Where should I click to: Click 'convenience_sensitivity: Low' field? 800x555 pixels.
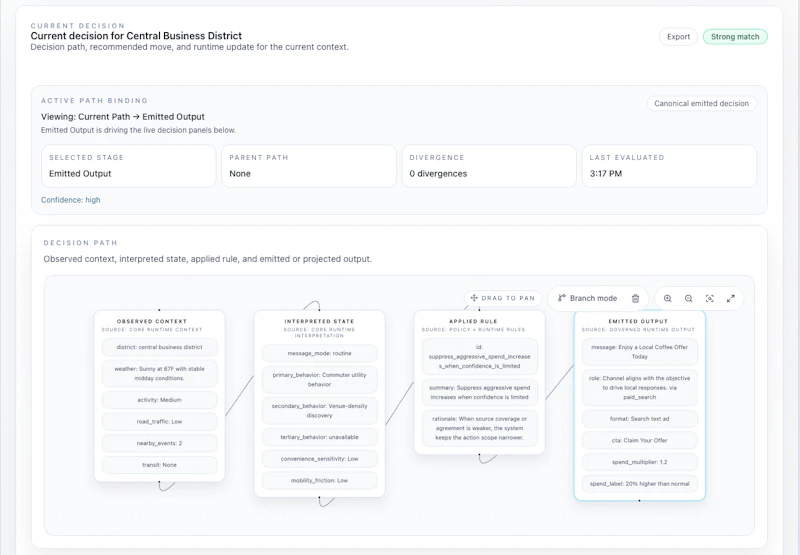click(x=319, y=459)
